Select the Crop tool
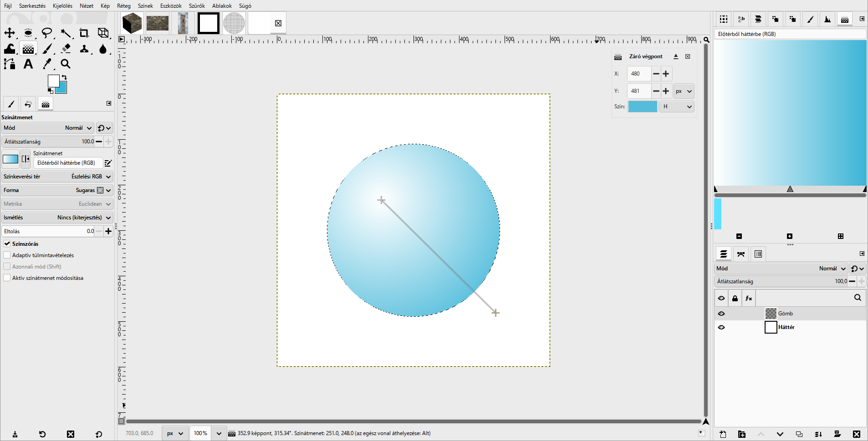868x441 pixels. click(84, 33)
